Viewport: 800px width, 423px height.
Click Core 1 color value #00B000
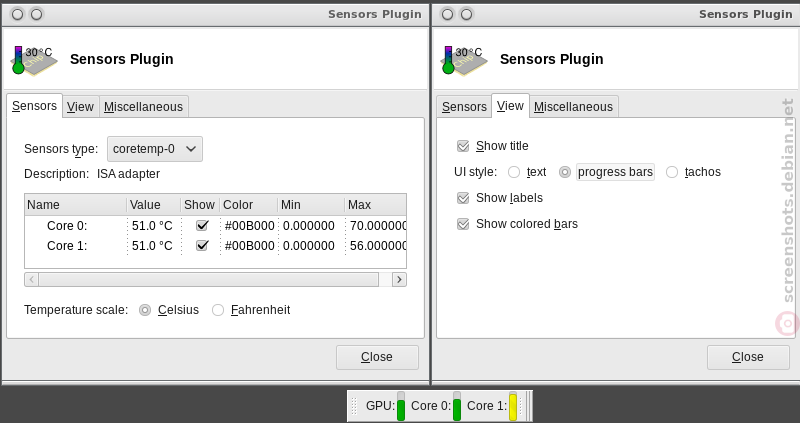tap(249, 246)
